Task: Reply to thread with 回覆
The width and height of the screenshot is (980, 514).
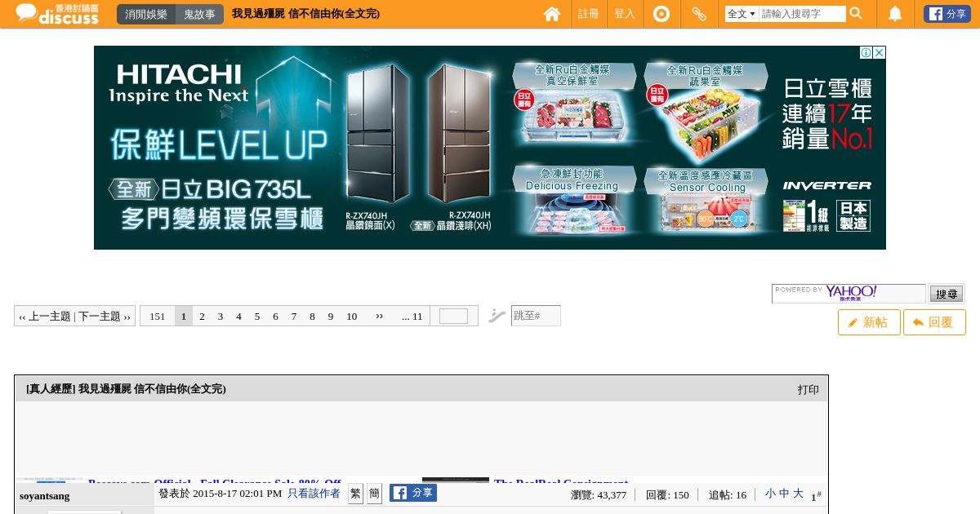Action: click(x=934, y=322)
